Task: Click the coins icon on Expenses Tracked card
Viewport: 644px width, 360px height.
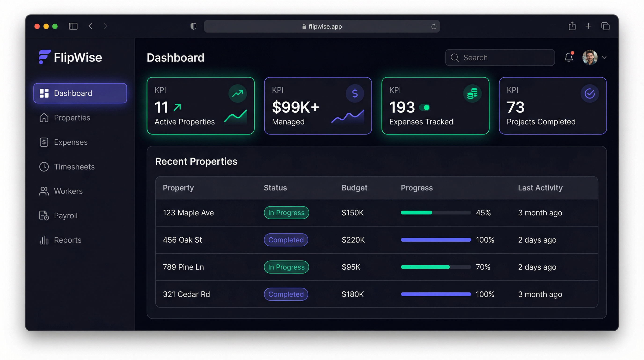Action: [x=472, y=93]
